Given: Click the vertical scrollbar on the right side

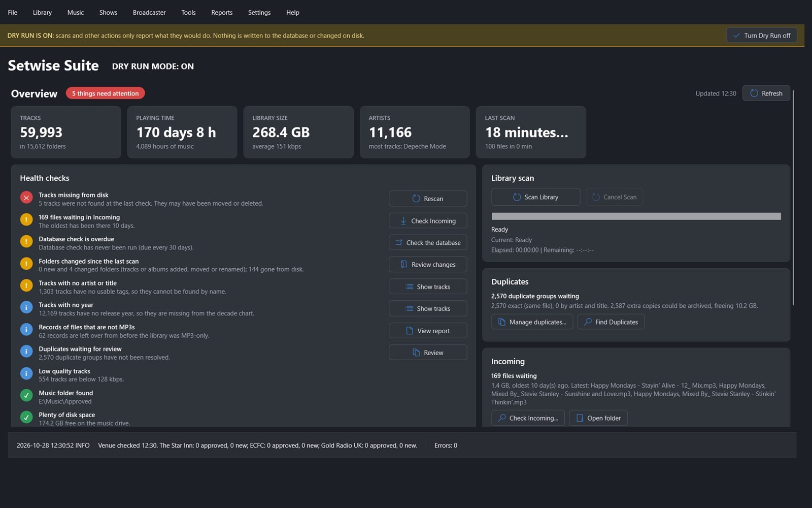Looking at the screenshot, I should [793, 198].
